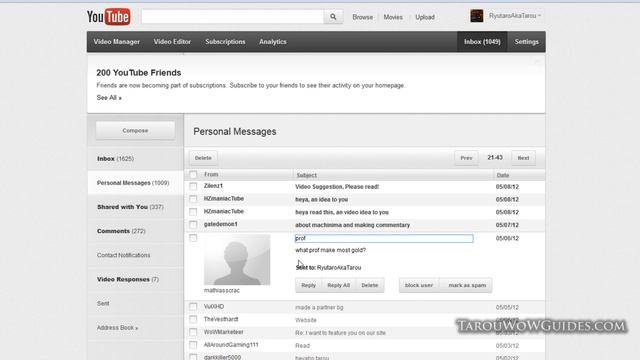Click sender name gatedemon1
Image resolution: width=640 pixels, height=360 pixels.
point(220,224)
